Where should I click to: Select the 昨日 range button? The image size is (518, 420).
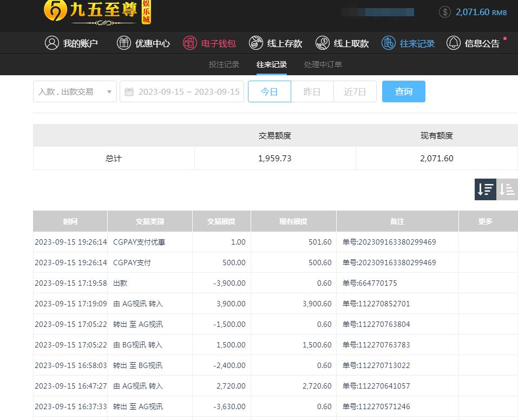click(312, 91)
